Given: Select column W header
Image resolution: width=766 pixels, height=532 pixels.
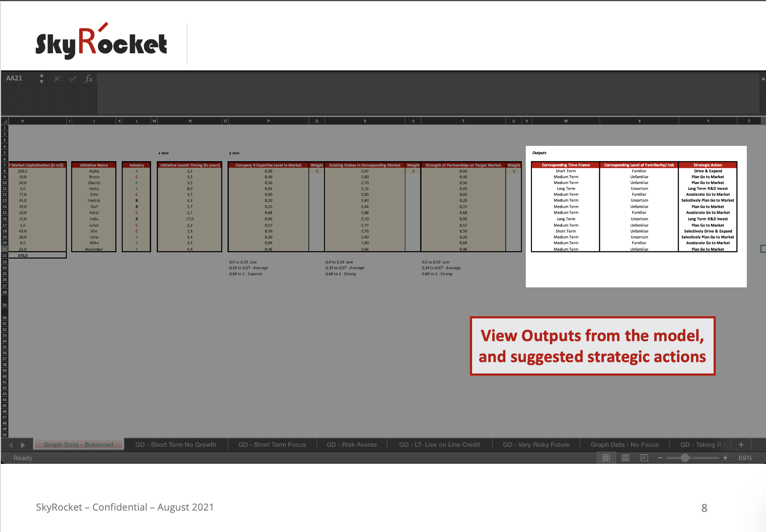Looking at the screenshot, I should (x=566, y=121).
